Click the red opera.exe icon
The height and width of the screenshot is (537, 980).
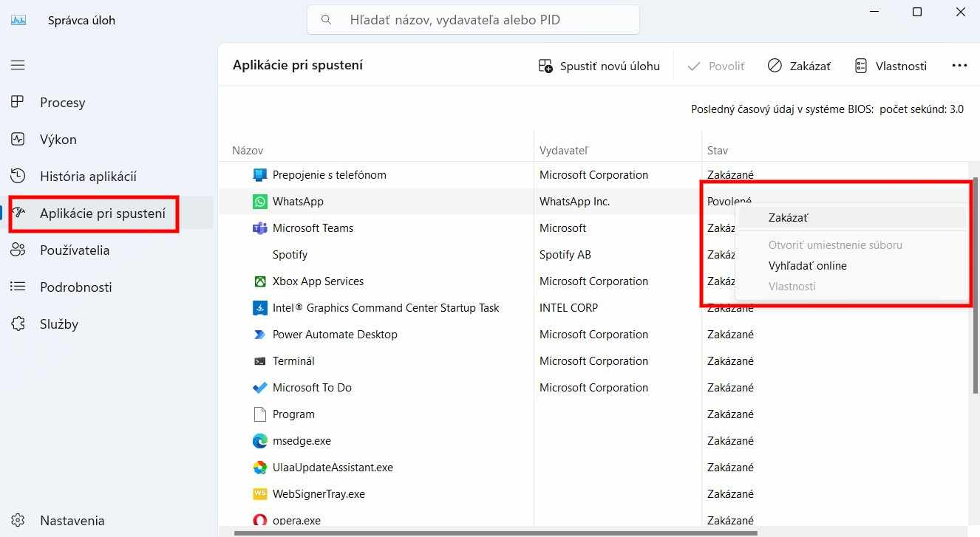coord(259,521)
